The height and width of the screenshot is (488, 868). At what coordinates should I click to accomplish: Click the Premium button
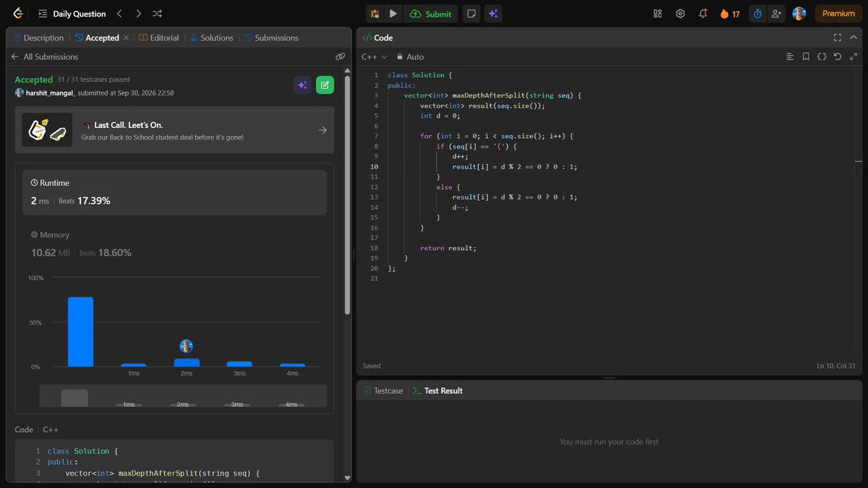pyautogui.click(x=838, y=14)
